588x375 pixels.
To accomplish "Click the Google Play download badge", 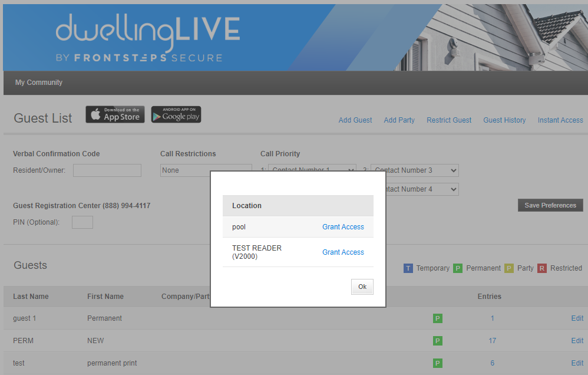I will click(x=176, y=114).
